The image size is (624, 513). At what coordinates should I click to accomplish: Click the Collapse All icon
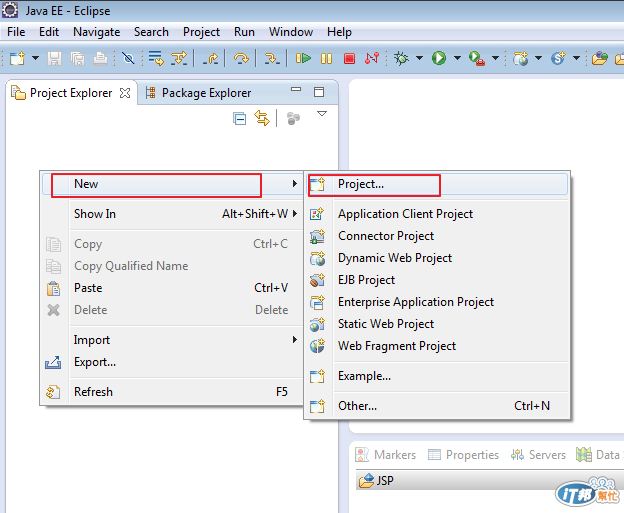(240, 119)
